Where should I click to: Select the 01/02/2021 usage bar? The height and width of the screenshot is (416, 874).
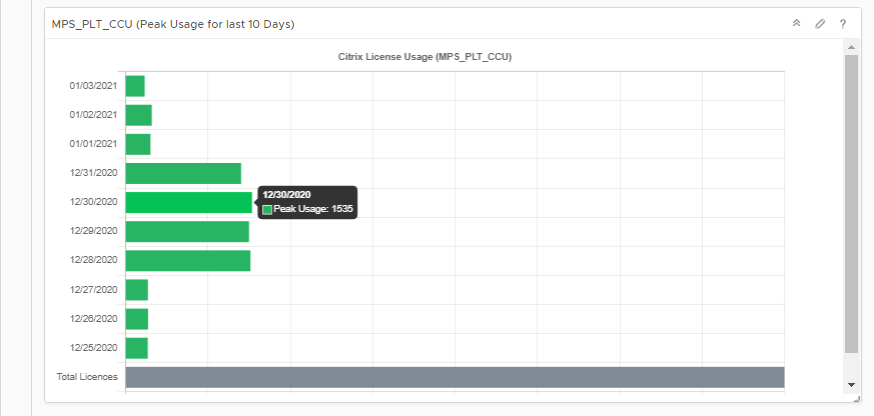pos(138,115)
